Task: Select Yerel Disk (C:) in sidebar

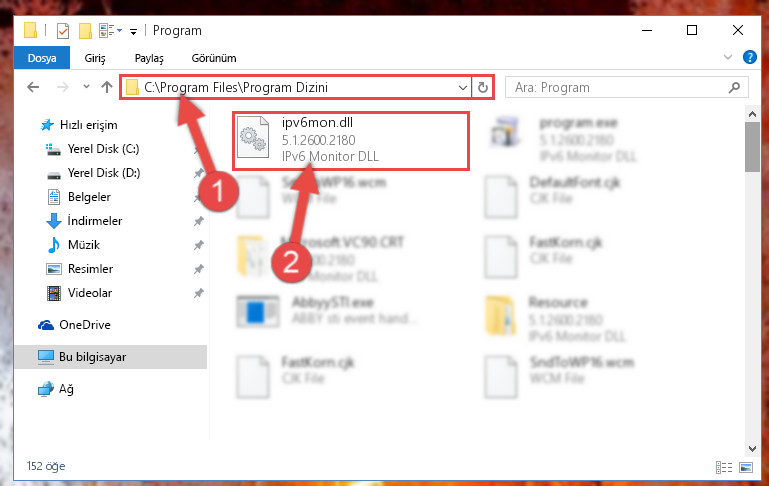Action: tap(103, 149)
